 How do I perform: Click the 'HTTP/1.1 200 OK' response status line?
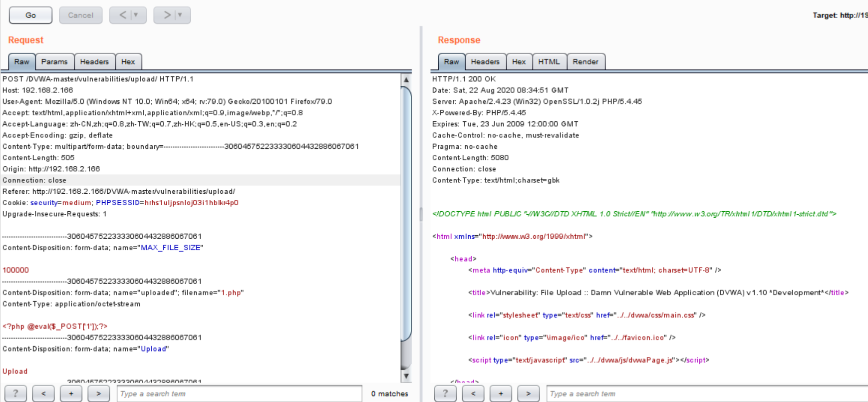464,79
